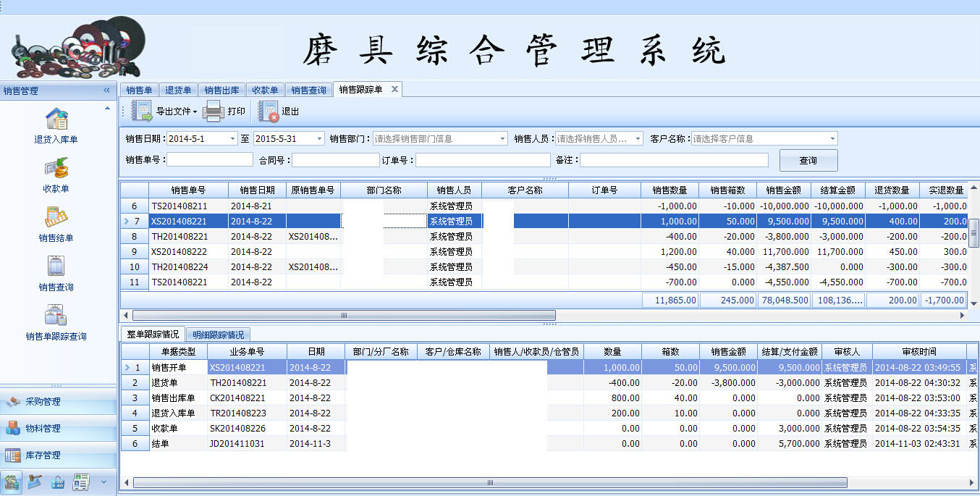Select the 退货单 row in the lower grid
The width and height of the screenshot is (980, 496).
pyautogui.click(x=549, y=382)
